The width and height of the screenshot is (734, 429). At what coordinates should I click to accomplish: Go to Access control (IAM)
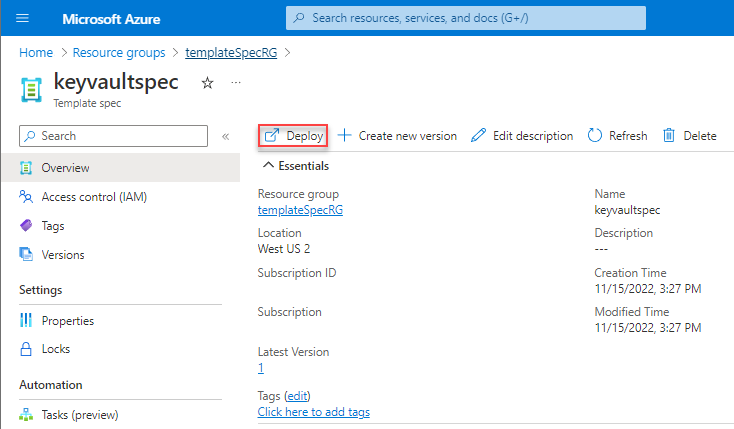pyautogui.click(x=94, y=197)
